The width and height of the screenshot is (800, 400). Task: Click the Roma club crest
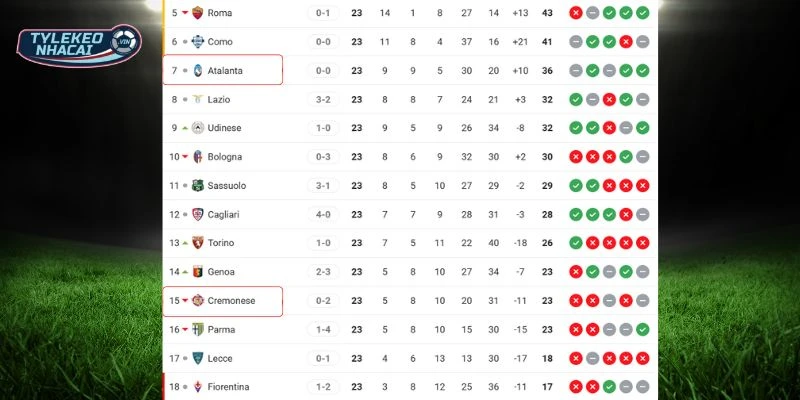(198, 13)
